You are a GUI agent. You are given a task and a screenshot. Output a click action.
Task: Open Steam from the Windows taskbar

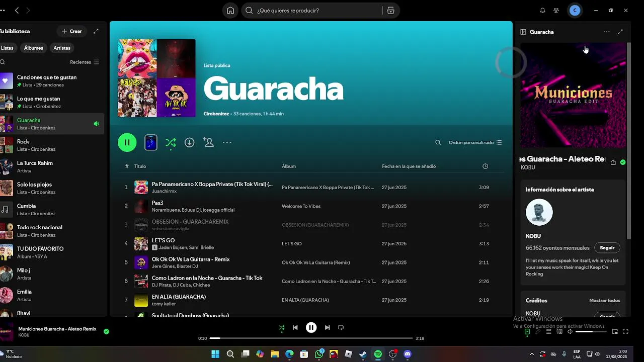[x=363, y=354]
